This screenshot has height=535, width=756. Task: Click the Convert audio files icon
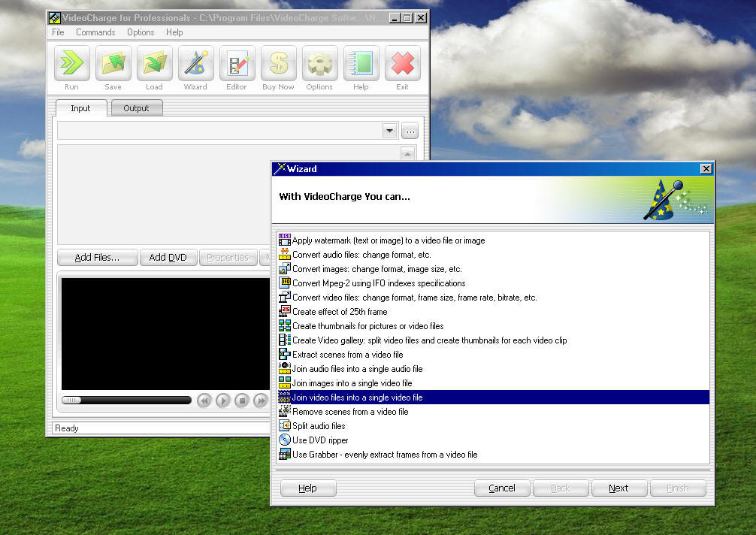tap(285, 255)
